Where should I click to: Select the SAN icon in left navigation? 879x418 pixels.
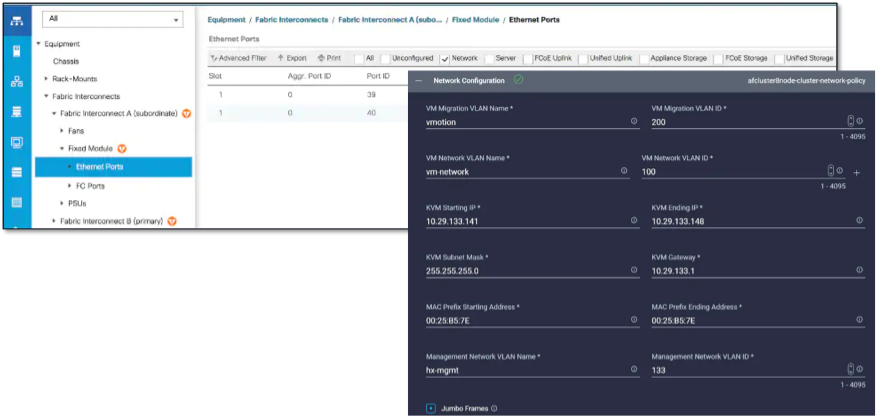pyautogui.click(x=16, y=111)
